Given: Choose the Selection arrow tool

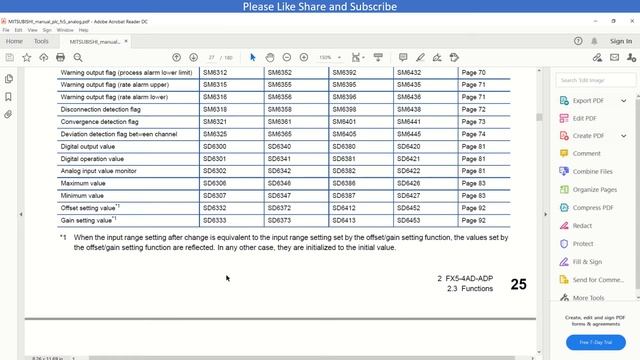Looking at the screenshot, I should point(253,58).
